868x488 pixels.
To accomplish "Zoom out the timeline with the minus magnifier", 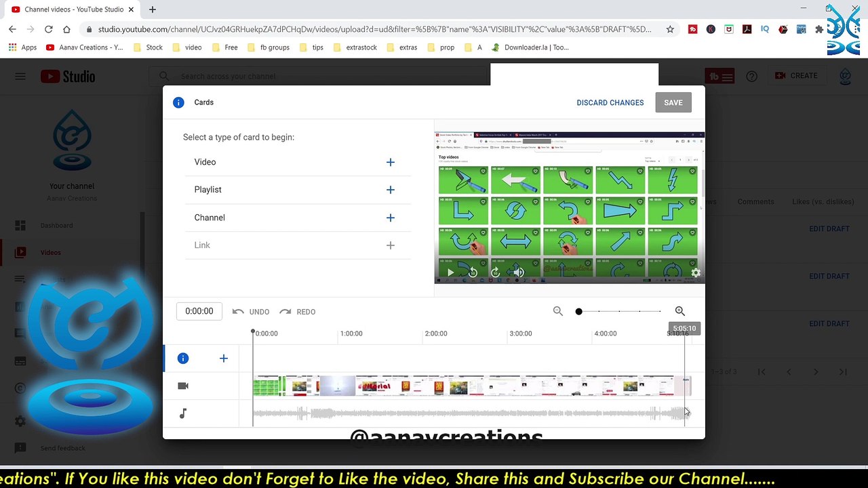I will tap(557, 311).
